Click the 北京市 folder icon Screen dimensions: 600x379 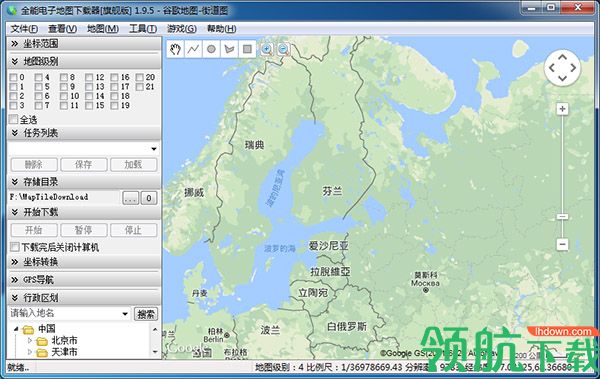(x=42, y=341)
